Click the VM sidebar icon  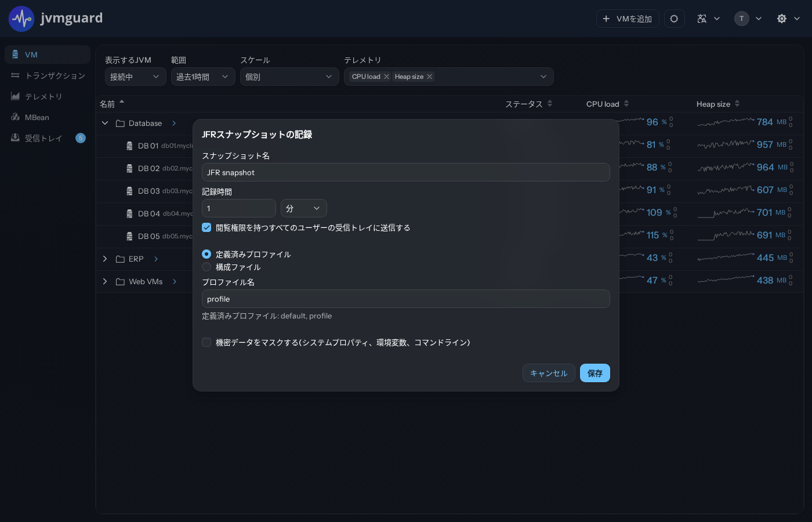tap(15, 55)
